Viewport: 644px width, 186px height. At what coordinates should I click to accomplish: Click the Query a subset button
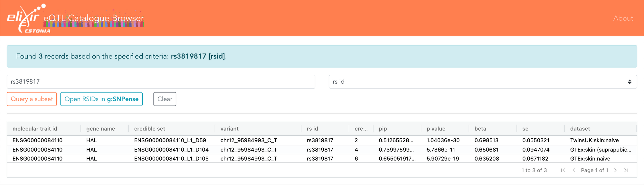[x=32, y=99]
